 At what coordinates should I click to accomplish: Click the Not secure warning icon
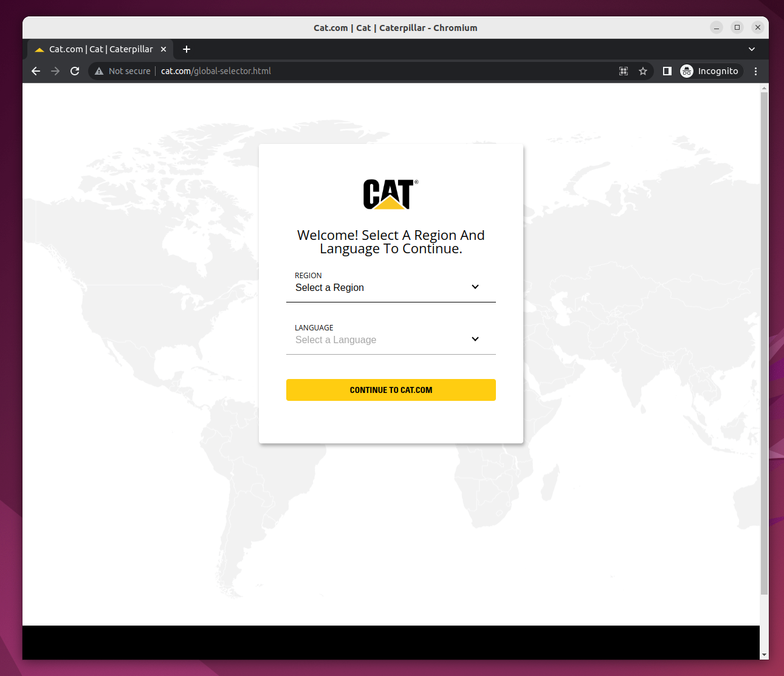click(x=99, y=71)
